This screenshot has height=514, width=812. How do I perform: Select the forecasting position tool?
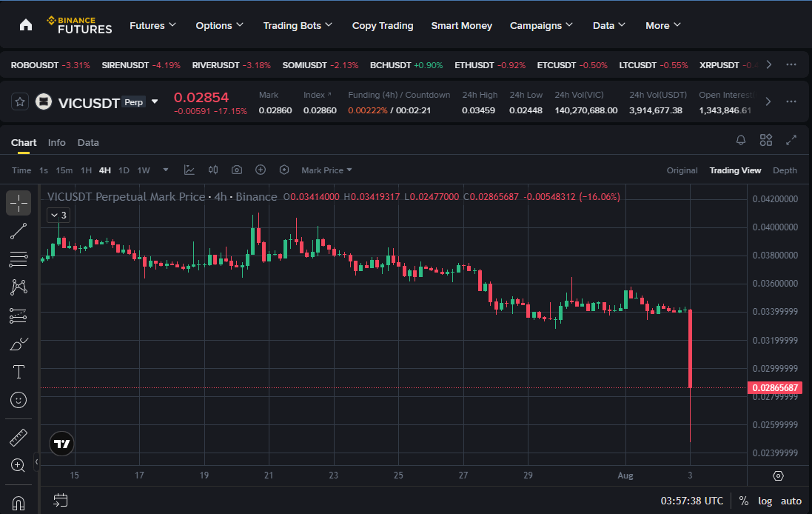point(19,316)
